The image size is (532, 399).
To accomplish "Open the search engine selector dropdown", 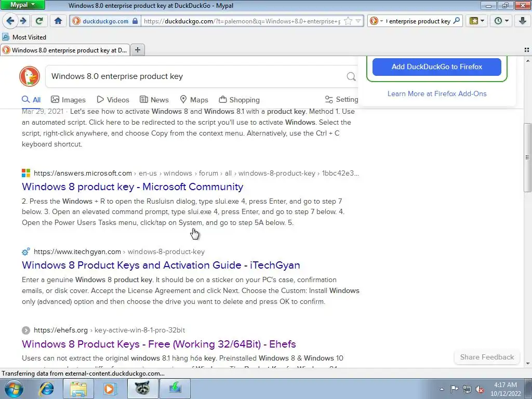I will click(376, 21).
